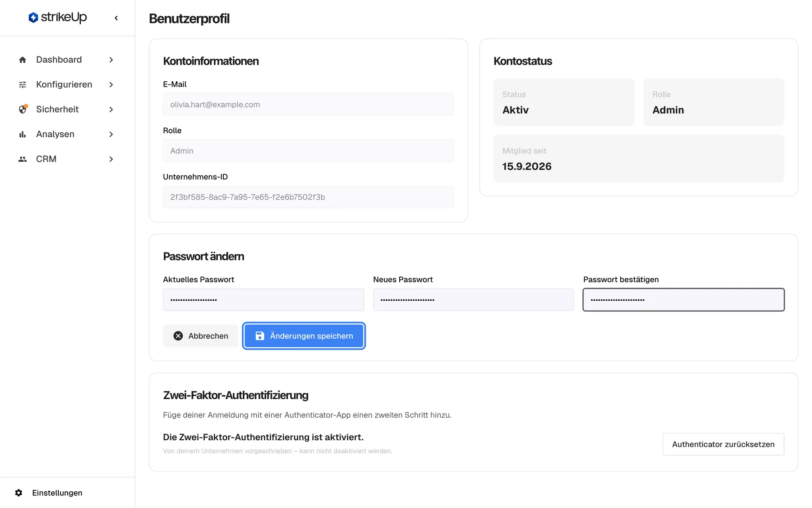Click "Die Zwei-Faktor-Authentifizierung ist aktiviert." text
812x508 pixels.
pos(263,437)
